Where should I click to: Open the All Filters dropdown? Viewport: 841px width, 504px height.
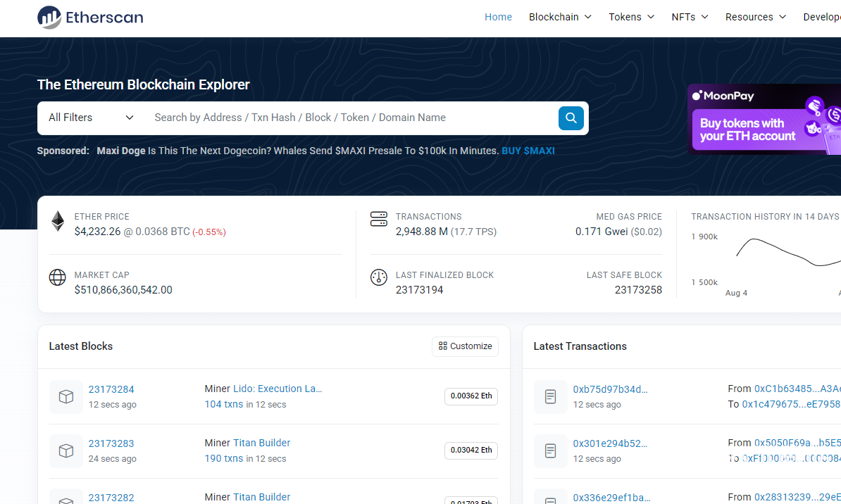click(x=91, y=118)
